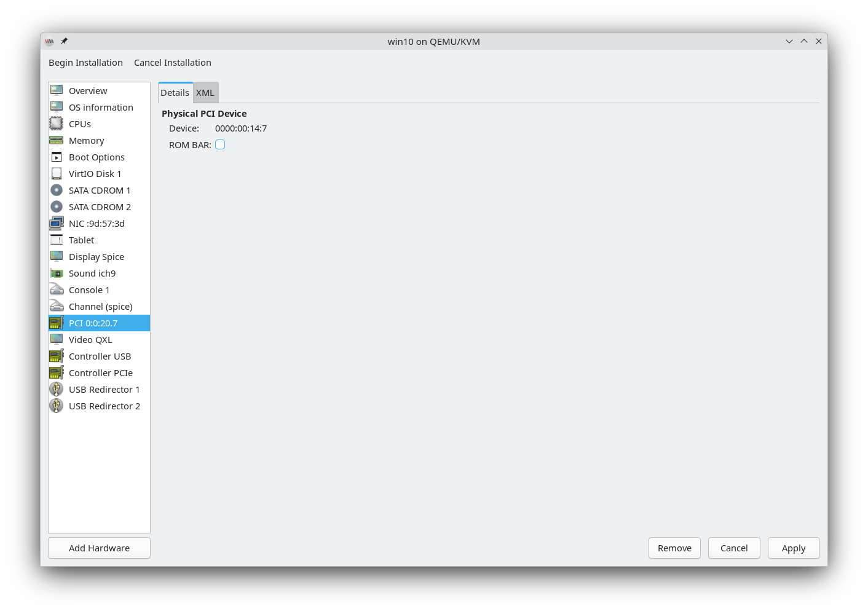Apply the hardware changes
This screenshot has width=868, height=614.
click(793, 548)
